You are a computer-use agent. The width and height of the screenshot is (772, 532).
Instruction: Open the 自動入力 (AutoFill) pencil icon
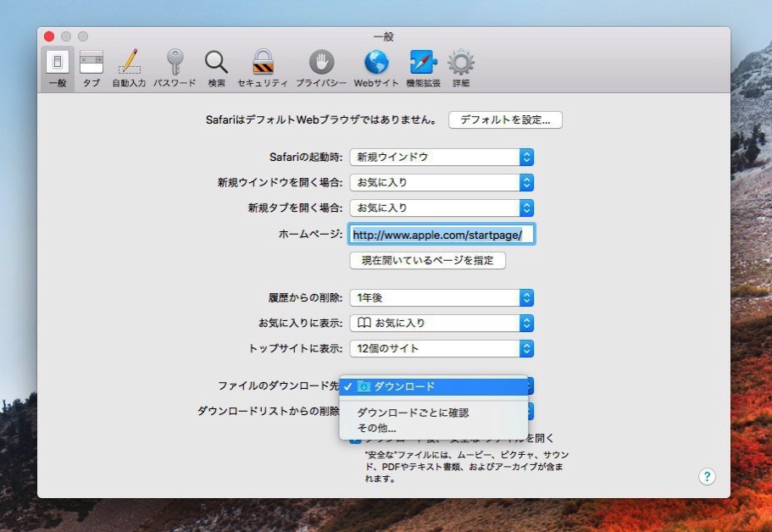pyautogui.click(x=129, y=69)
